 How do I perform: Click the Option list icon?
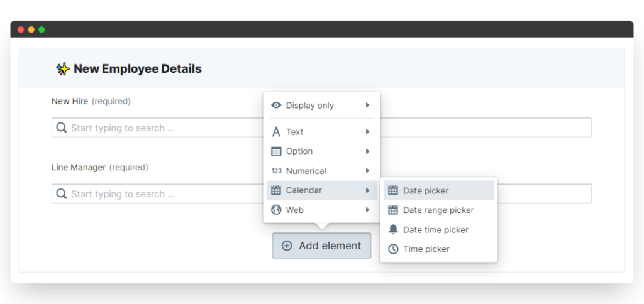coord(277,151)
